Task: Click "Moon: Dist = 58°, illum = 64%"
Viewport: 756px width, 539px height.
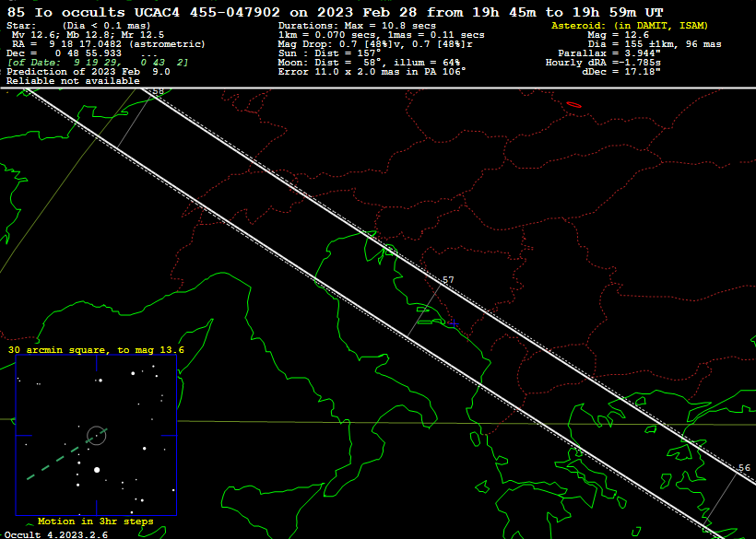Action: [x=369, y=62]
